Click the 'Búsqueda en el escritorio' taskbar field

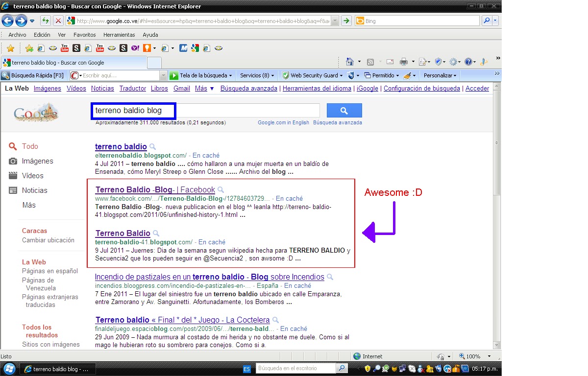pos(295,368)
